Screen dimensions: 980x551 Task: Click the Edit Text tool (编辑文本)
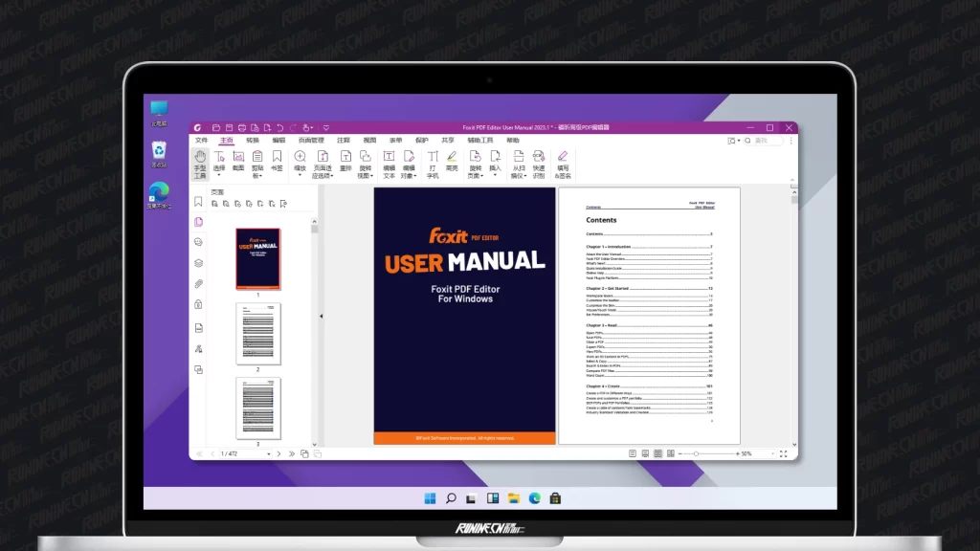tap(390, 163)
